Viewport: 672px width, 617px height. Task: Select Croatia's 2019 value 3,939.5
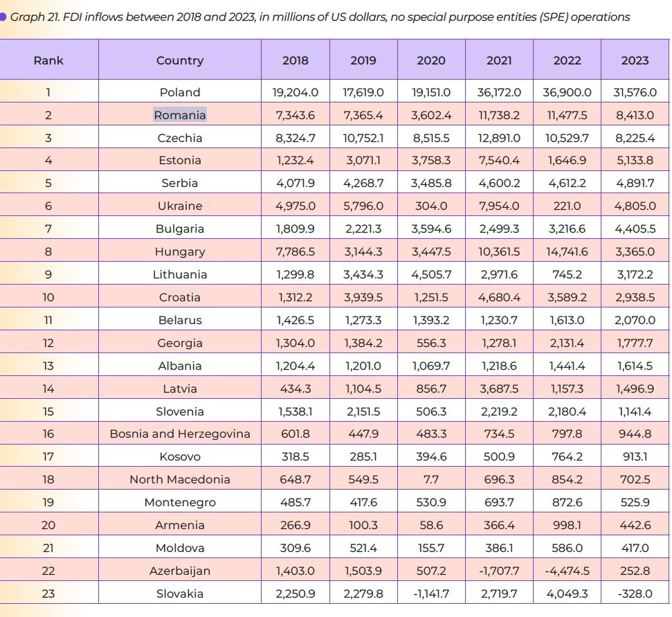coord(363,297)
